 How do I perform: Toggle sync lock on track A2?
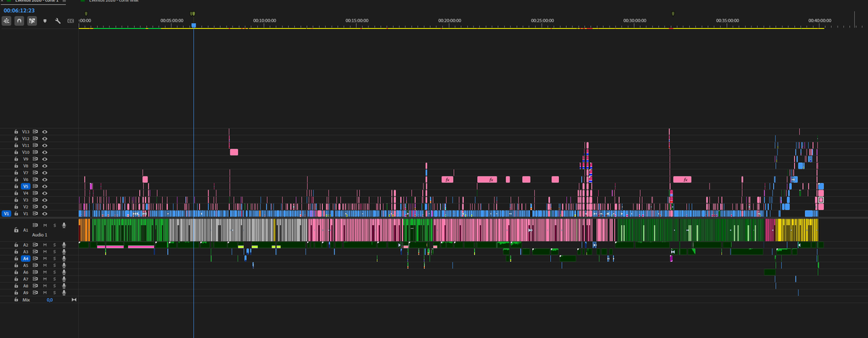(35, 245)
